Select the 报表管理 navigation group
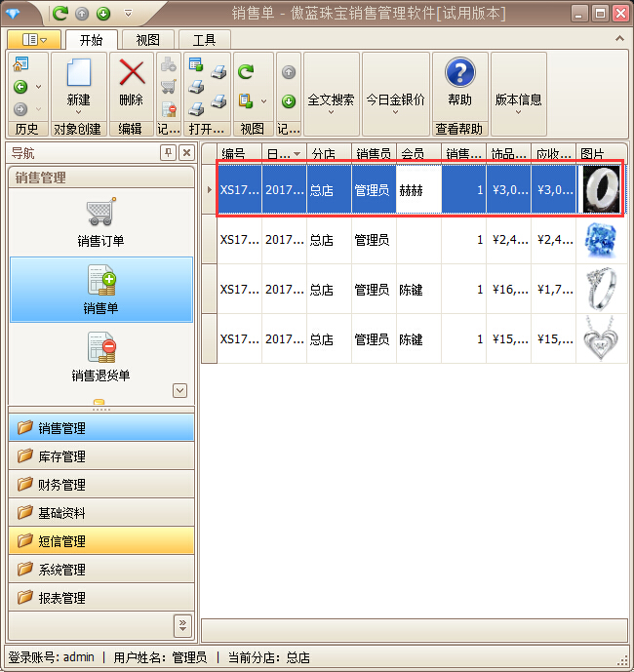 click(x=101, y=598)
